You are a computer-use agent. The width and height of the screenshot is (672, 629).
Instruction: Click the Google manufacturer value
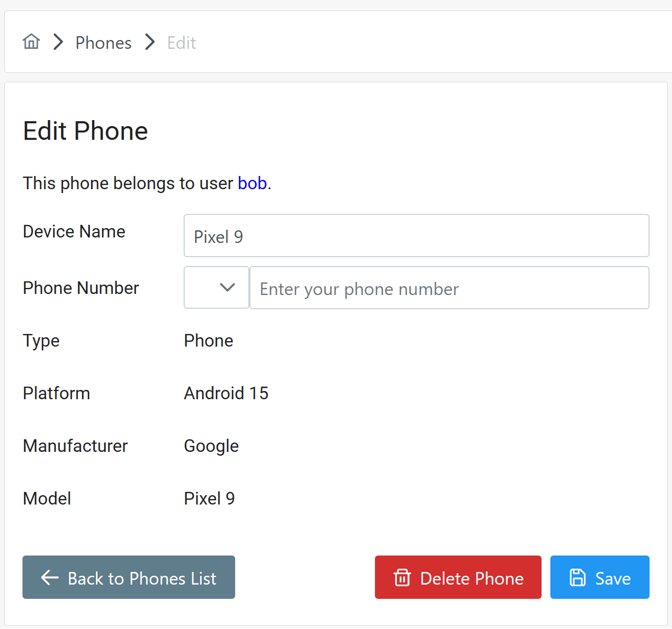coord(211,446)
